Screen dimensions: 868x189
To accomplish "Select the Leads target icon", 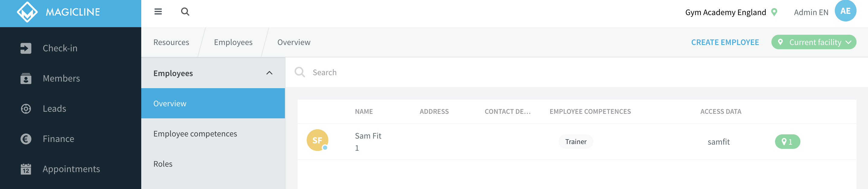I will pyautogui.click(x=26, y=108).
